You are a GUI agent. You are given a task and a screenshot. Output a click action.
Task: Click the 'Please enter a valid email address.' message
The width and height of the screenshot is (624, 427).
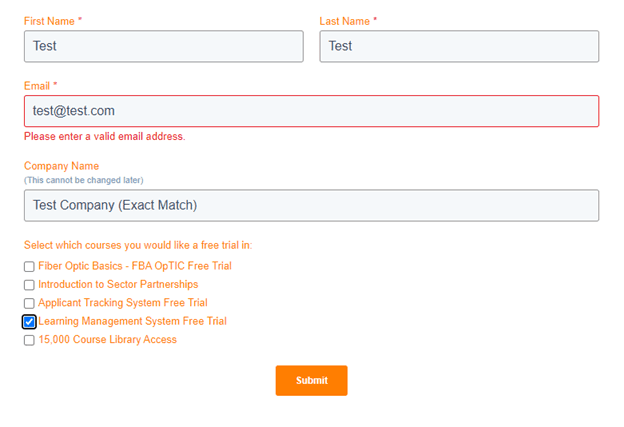point(105,136)
